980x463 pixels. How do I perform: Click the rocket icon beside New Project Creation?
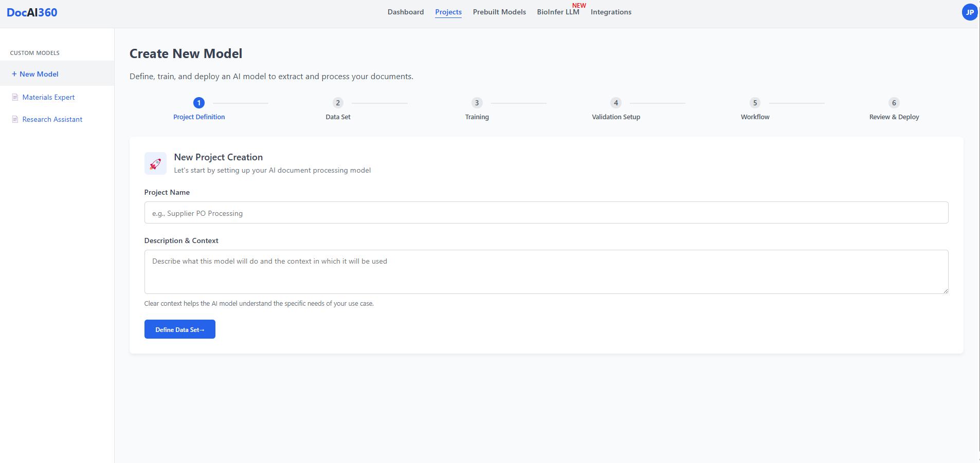pyautogui.click(x=155, y=163)
